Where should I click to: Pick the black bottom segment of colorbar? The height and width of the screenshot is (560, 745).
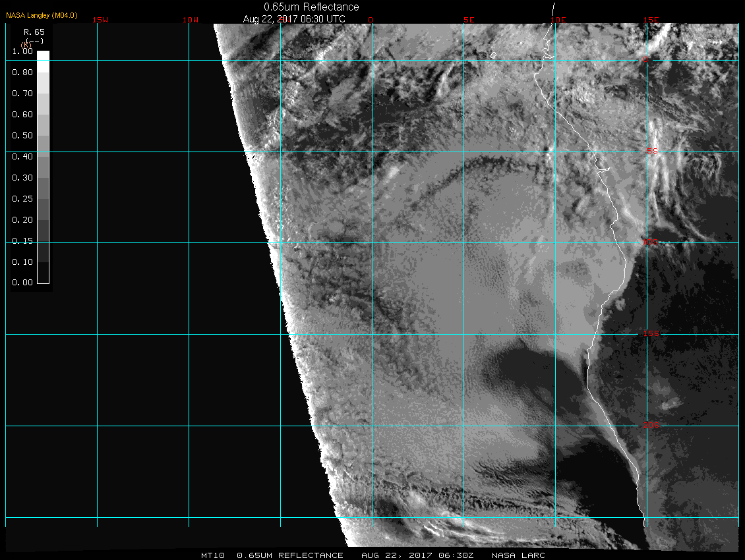tap(44, 273)
